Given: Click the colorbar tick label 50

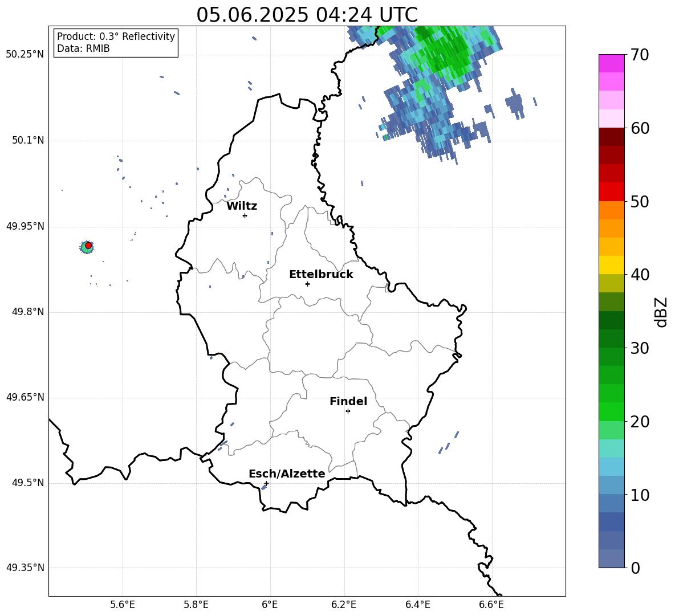Looking at the screenshot, I should click(639, 202).
